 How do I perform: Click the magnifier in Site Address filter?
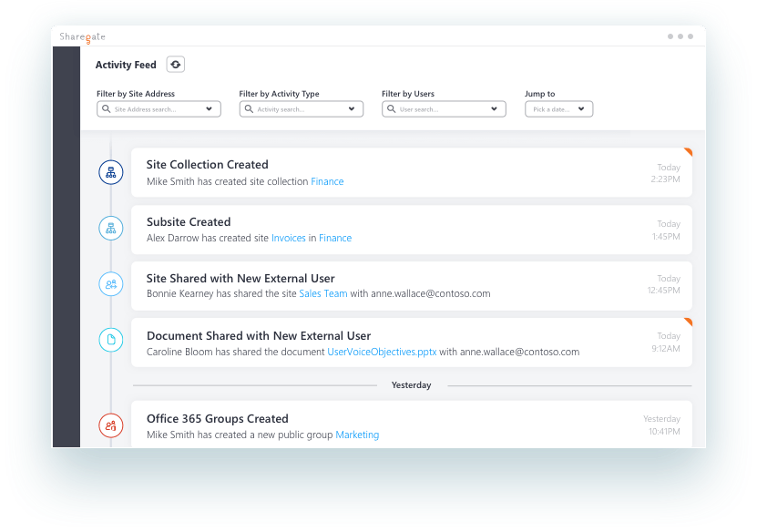point(107,108)
